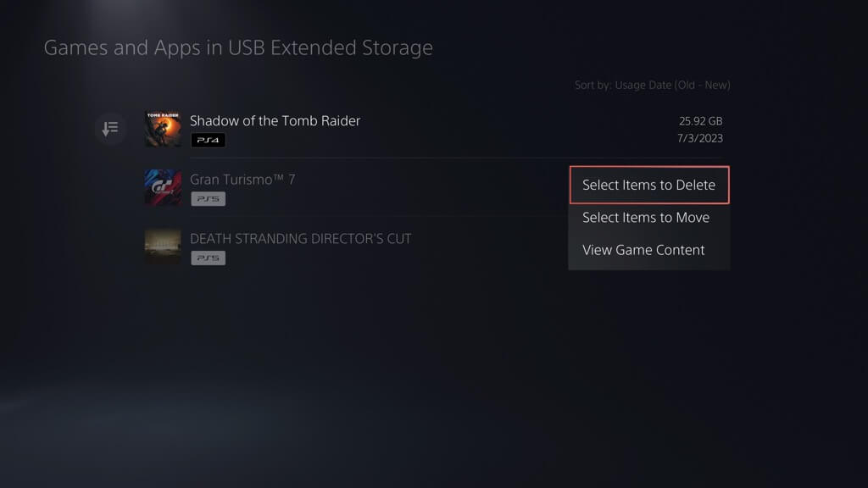Click the PS5 badge under Gran Turismo 7
868x488 pixels.
tap(208, 199)
